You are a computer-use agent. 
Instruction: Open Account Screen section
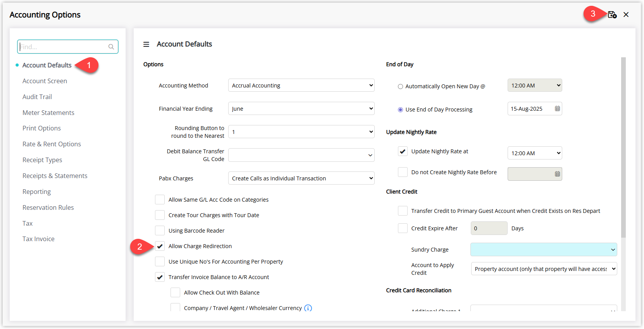click(x=45, y=81)
